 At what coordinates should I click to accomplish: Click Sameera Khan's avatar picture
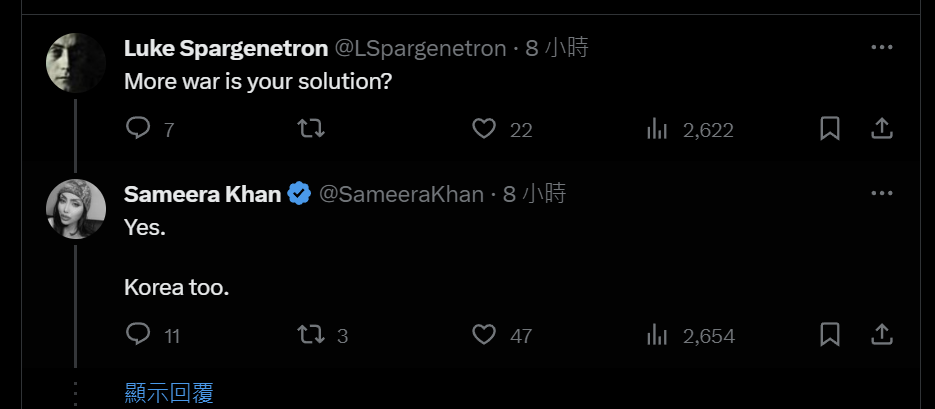point(76,209)
